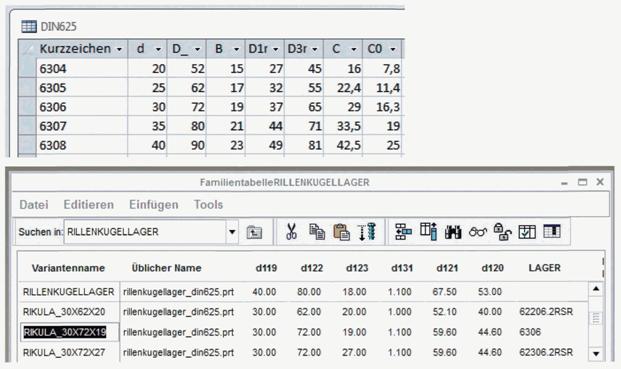
Task: Click the table edit icon at toolbar end
Action: click(552, 231)
